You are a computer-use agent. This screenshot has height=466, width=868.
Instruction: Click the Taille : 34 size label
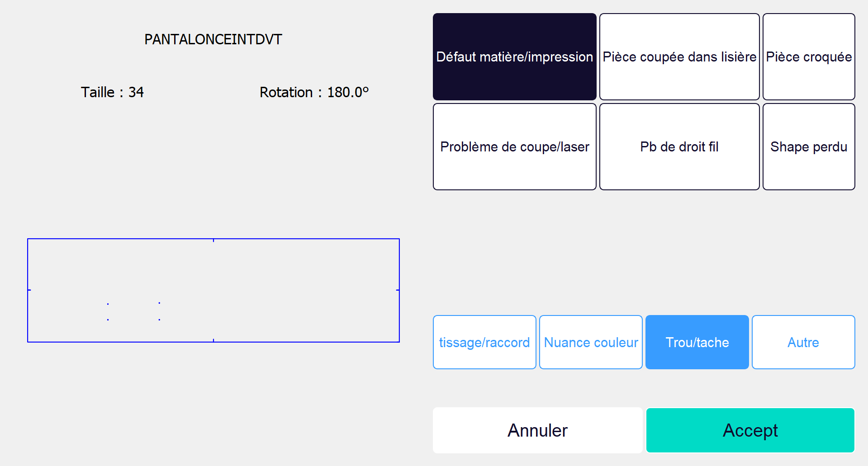(112, 92)
